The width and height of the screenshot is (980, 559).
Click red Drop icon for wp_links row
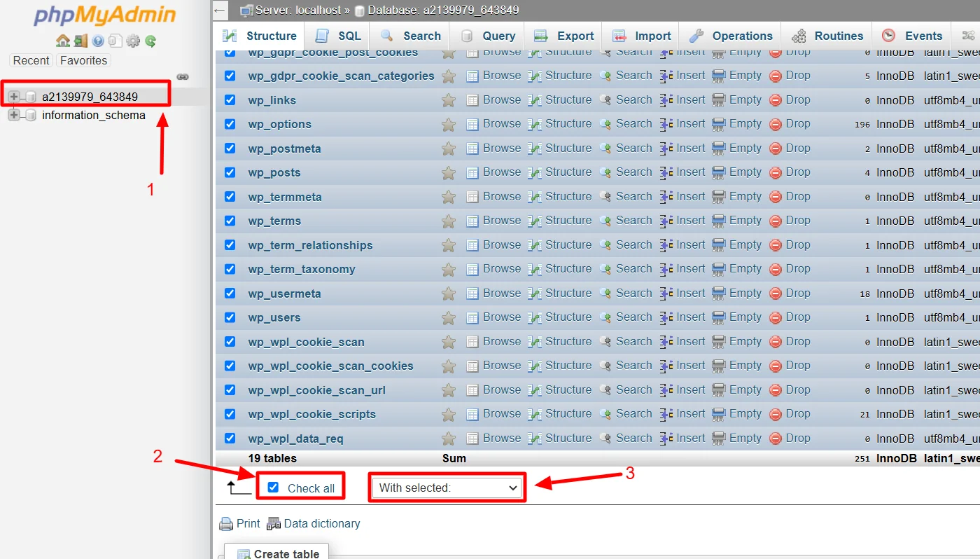776,100
